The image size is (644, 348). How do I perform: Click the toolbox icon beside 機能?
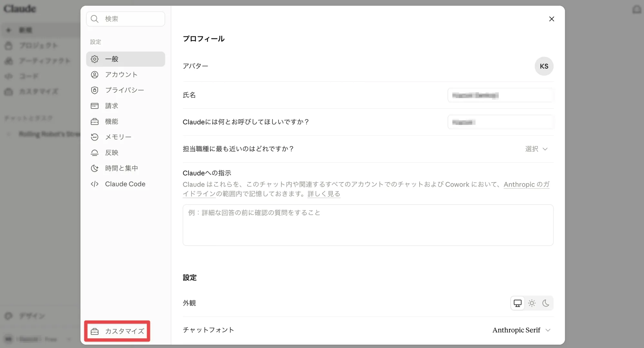[95, 122]
